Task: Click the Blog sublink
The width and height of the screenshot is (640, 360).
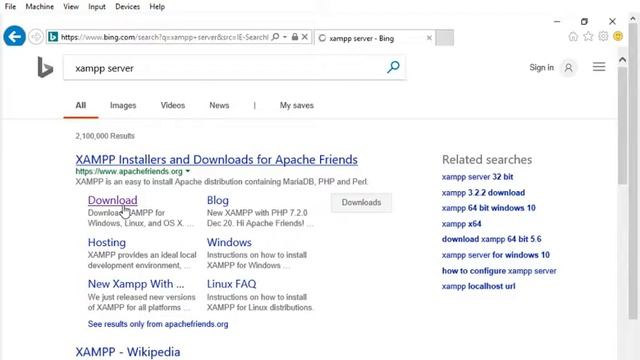Action: tap(218, 200)
